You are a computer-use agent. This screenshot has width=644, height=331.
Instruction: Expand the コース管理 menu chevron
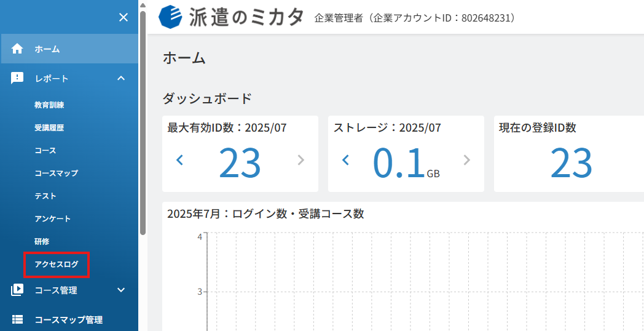120,290
